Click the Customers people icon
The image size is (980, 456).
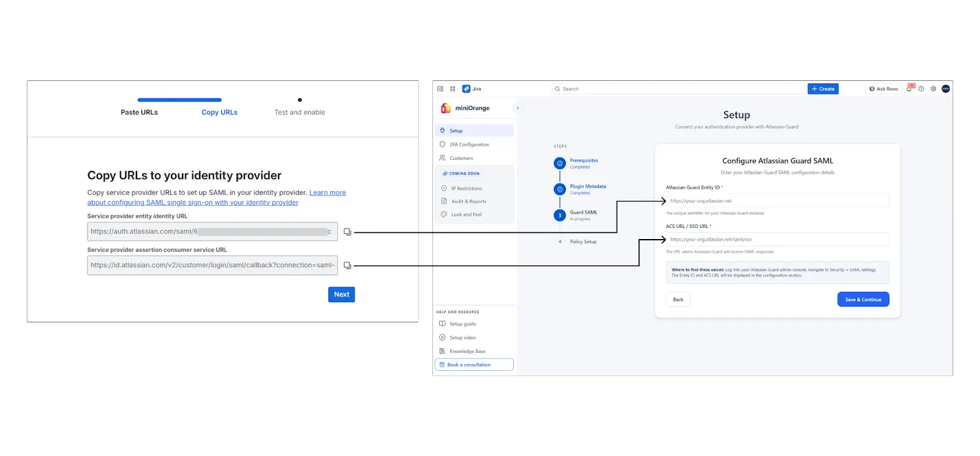442,158
